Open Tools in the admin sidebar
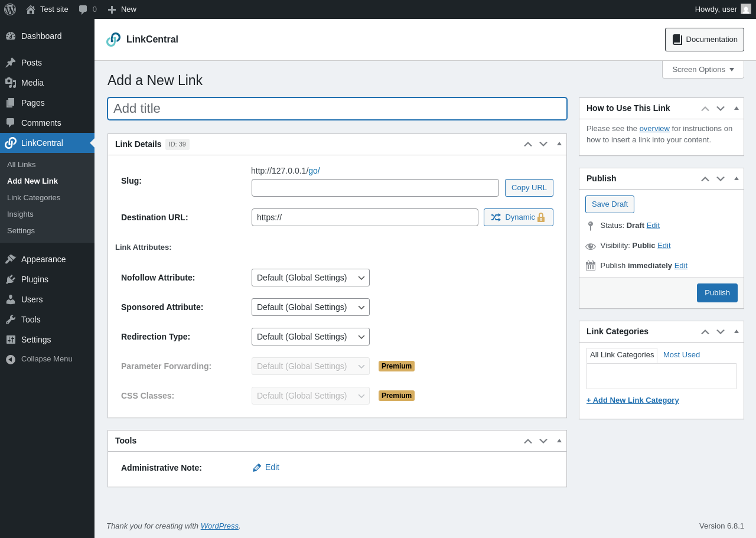This screenshot has width=756, height=538. [47, 319]
